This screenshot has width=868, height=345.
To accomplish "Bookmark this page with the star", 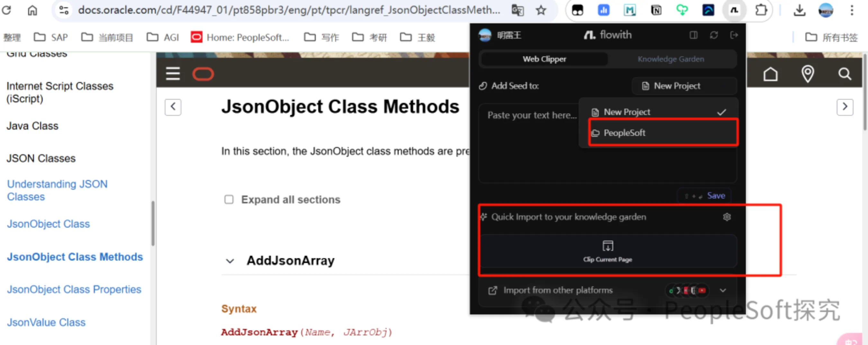I will coord(541,10).
